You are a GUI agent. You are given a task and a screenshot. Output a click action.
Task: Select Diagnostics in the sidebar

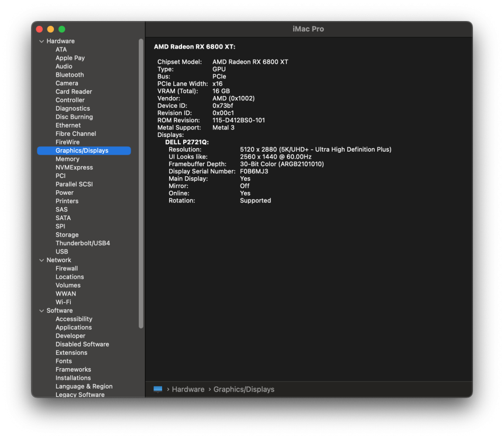pos(73,108)
